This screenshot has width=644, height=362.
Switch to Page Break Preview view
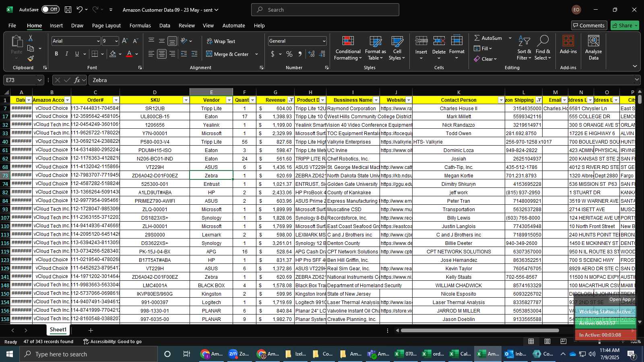(563, 341)
